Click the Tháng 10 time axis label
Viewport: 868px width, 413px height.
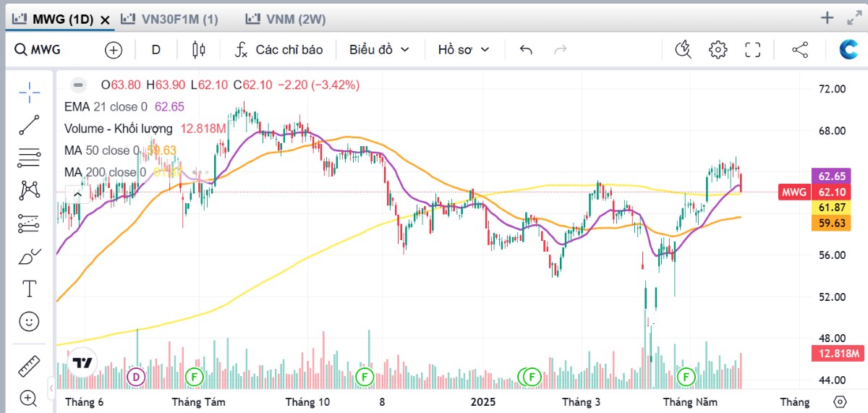(308, 401)
